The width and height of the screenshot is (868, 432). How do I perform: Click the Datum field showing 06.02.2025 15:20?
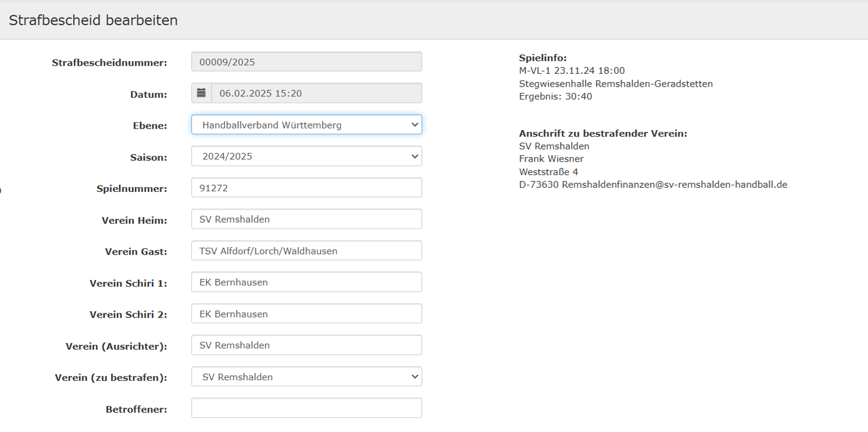[317, 93]
